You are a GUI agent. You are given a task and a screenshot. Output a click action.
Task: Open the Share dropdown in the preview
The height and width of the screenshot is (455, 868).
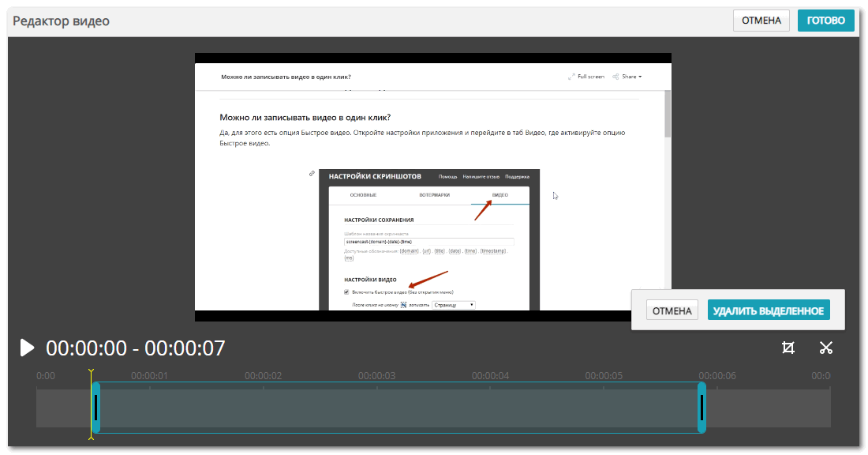point(627,77)
